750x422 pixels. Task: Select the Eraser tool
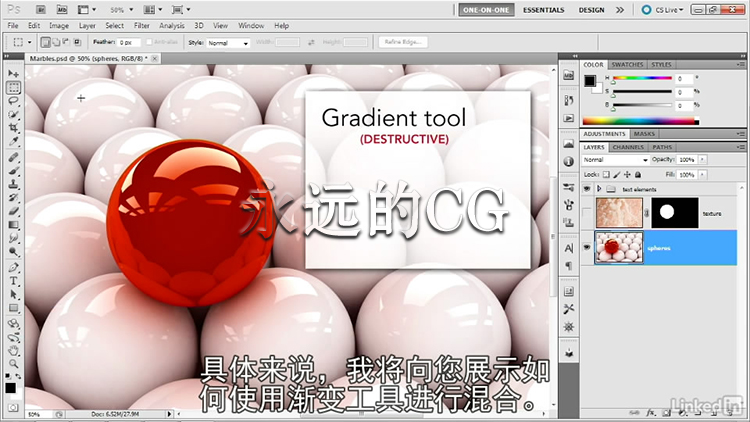(13, 211)
